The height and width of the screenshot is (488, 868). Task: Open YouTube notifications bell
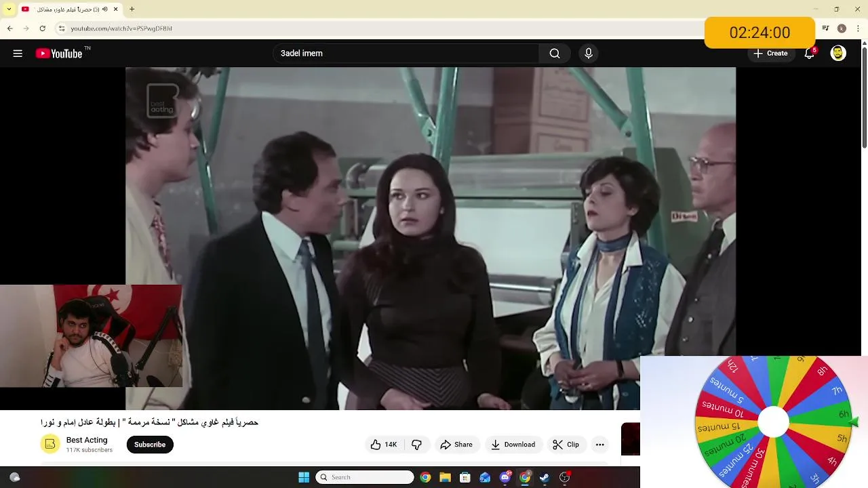coord(809,54)
